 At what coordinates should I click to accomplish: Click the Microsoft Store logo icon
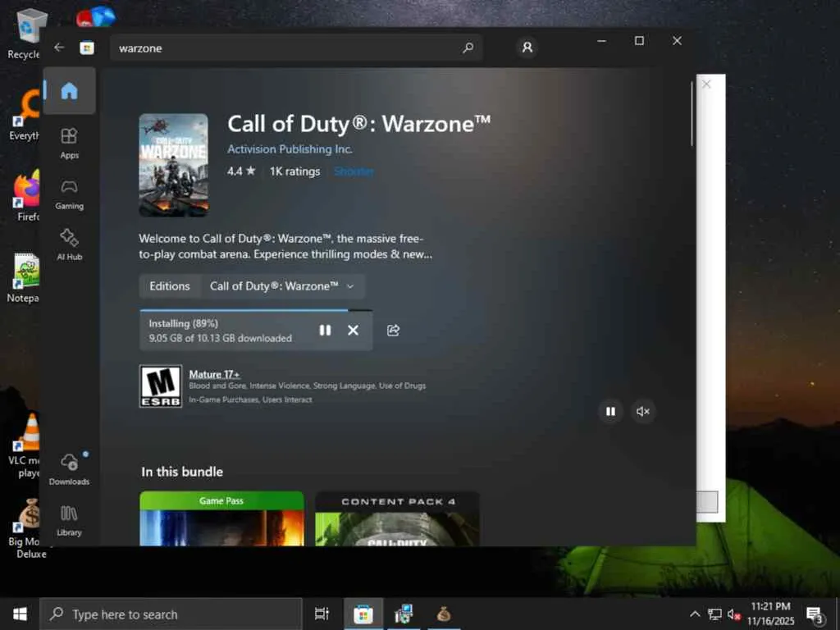87,48
